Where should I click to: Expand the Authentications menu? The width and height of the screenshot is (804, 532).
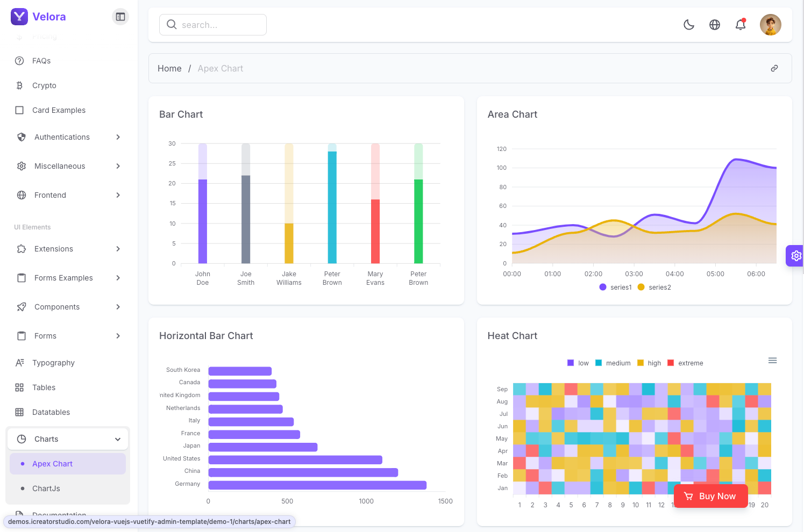[x=68, y=137]
